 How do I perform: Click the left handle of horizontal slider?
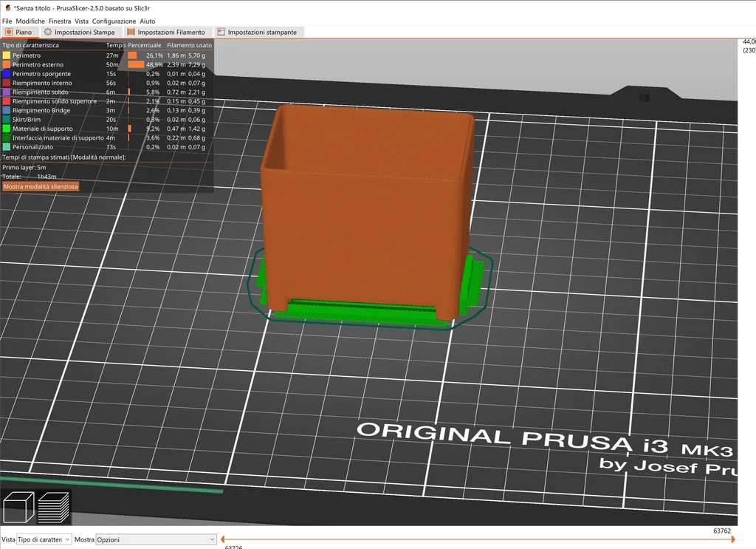point(222,539)
